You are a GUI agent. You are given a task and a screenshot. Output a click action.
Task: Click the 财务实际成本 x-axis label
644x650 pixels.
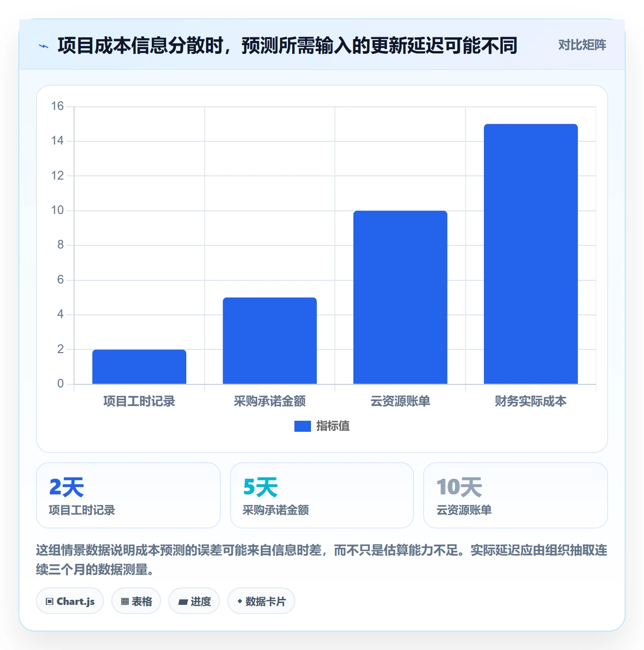531,401
